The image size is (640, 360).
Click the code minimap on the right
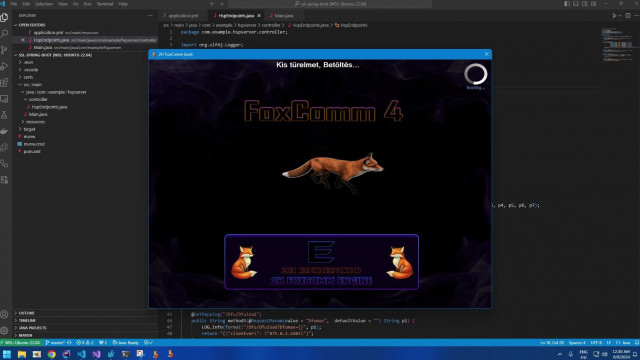click(x=617, y=45)
